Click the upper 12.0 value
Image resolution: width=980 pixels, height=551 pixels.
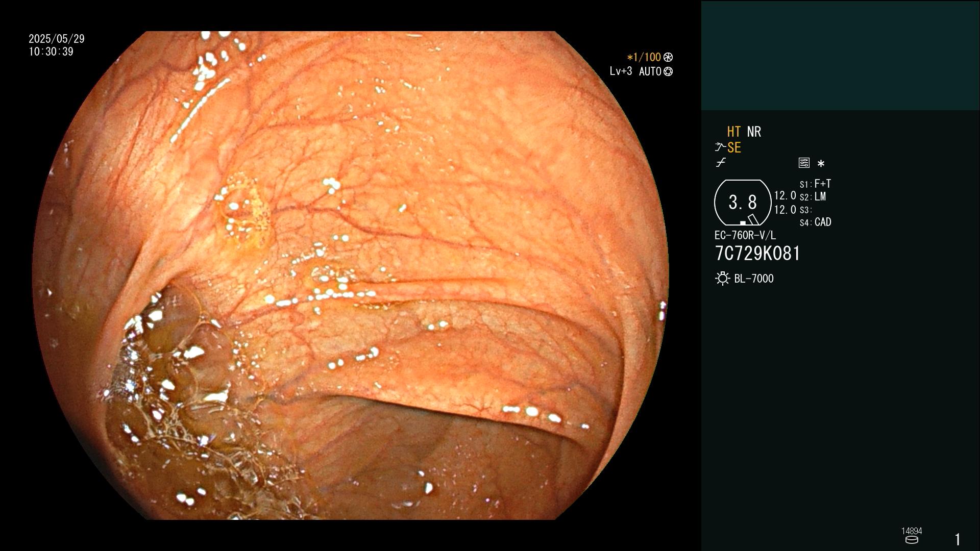(x=785, y=195)
